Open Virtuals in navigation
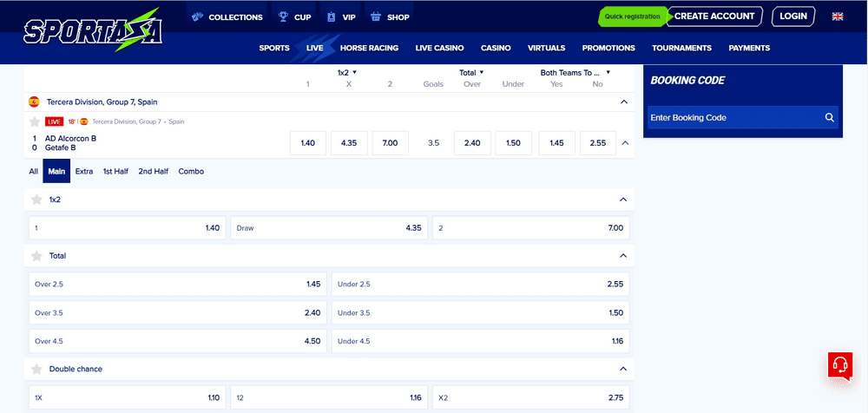The image size is (868, 413). (x=546, y=49)
